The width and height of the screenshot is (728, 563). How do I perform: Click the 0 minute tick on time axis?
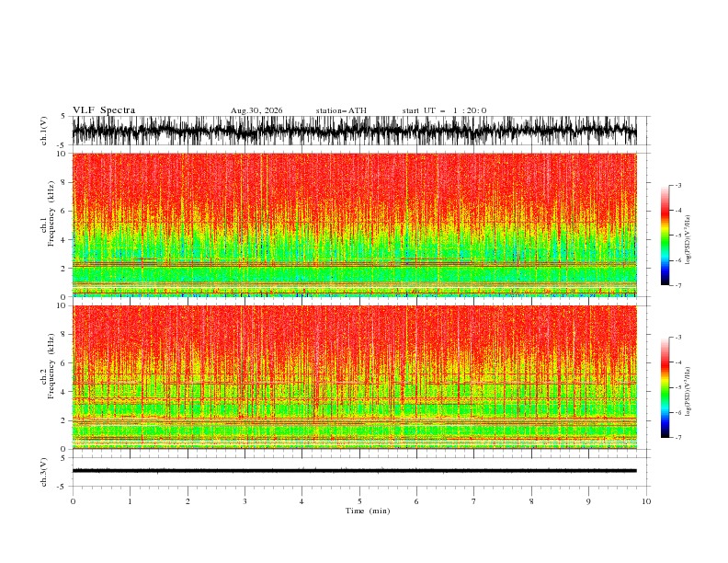[73, 501]
